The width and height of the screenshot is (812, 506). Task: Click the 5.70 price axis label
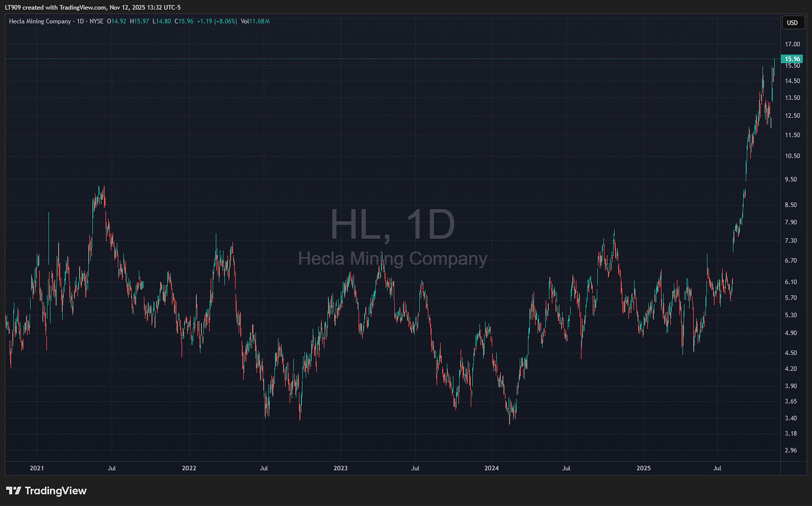point(791,298)
